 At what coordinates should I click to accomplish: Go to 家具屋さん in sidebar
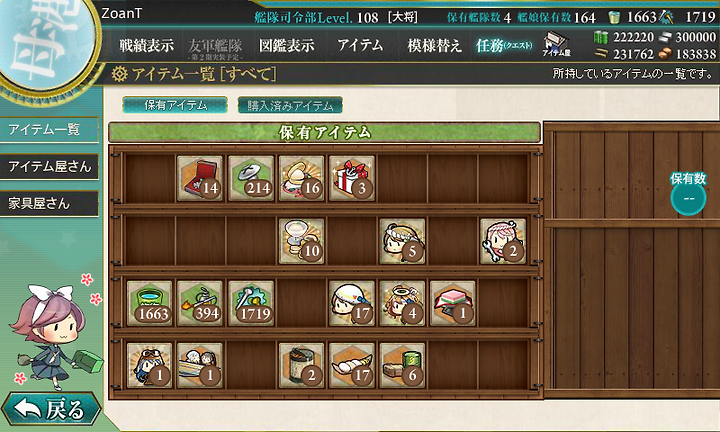pyautogui.click(x=49, y=203)
